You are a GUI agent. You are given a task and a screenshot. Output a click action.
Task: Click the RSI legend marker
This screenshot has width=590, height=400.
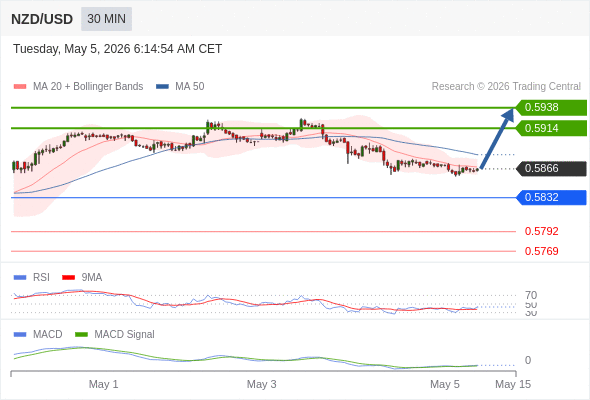(x=20, y=278)
